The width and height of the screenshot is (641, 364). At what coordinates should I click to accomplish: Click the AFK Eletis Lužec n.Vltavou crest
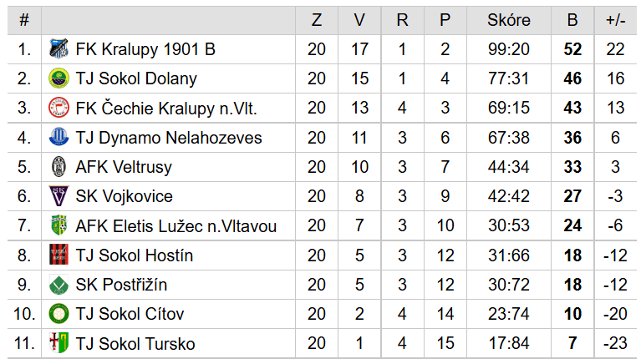(x=59, y=225)
